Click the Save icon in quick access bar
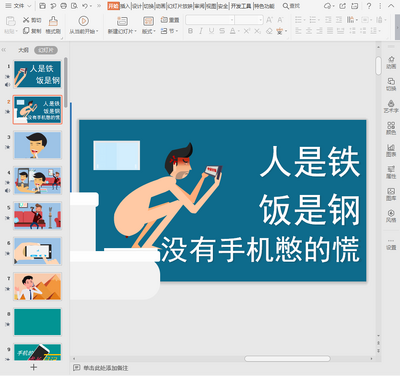The image size is (400, 376). (x=42, y=6)
